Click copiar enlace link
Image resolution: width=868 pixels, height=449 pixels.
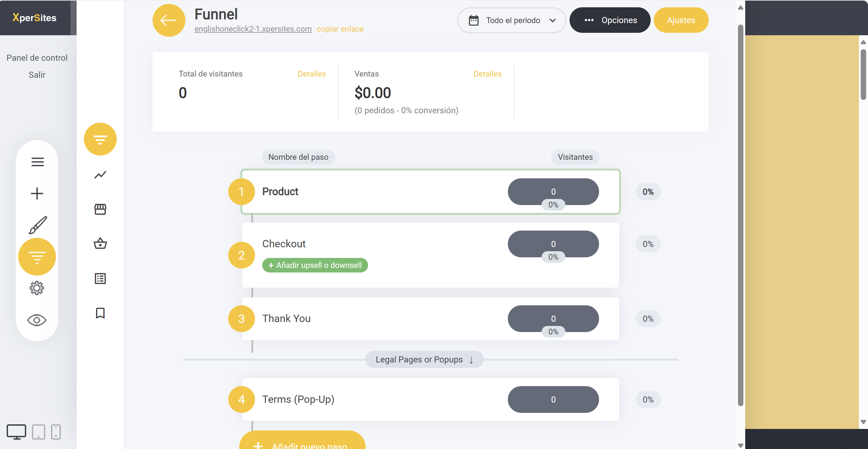pos(340,29)
